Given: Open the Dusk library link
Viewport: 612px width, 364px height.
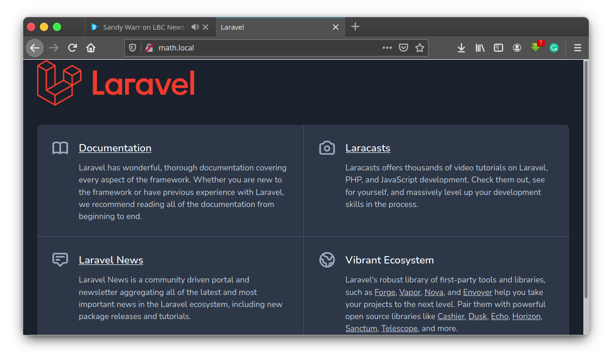Looking at the screenshot, I should (478, 316).
